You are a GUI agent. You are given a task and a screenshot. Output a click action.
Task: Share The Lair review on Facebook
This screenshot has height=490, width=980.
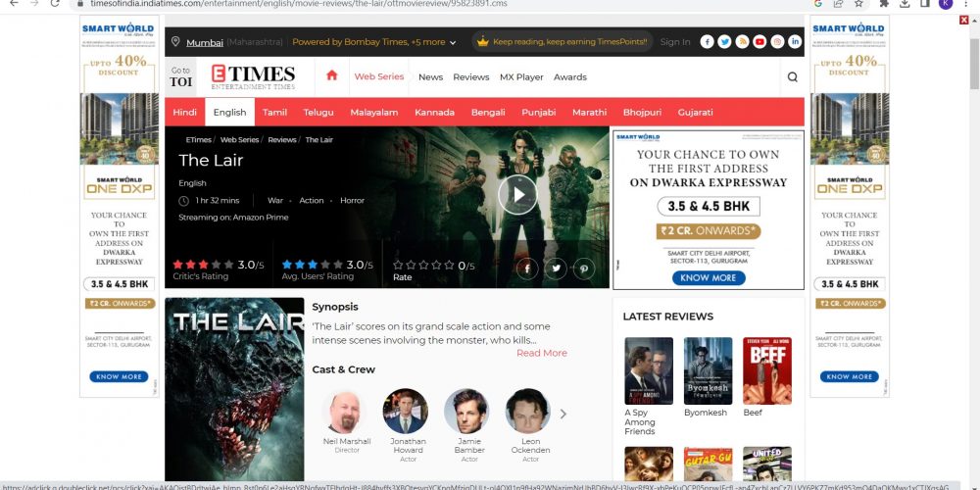(527, 269)
